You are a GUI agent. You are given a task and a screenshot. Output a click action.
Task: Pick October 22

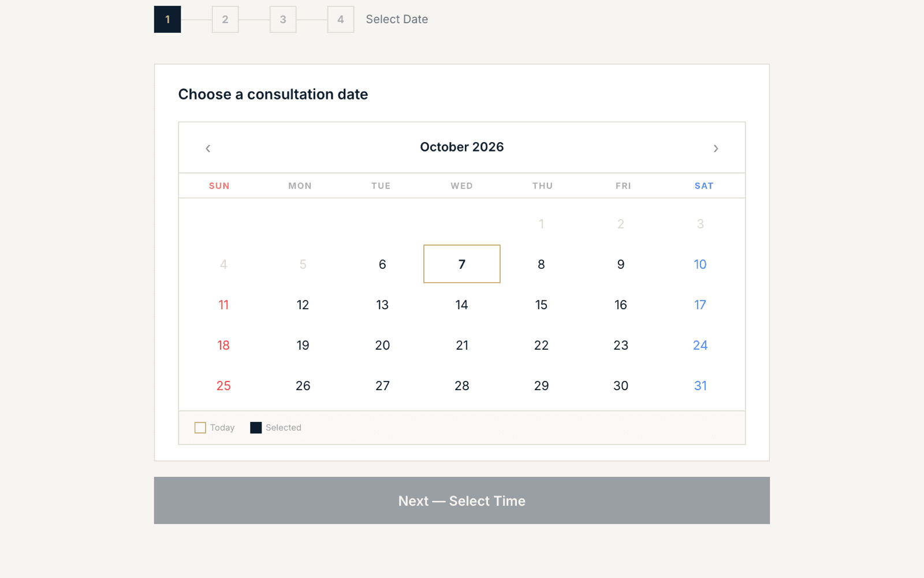541,345
